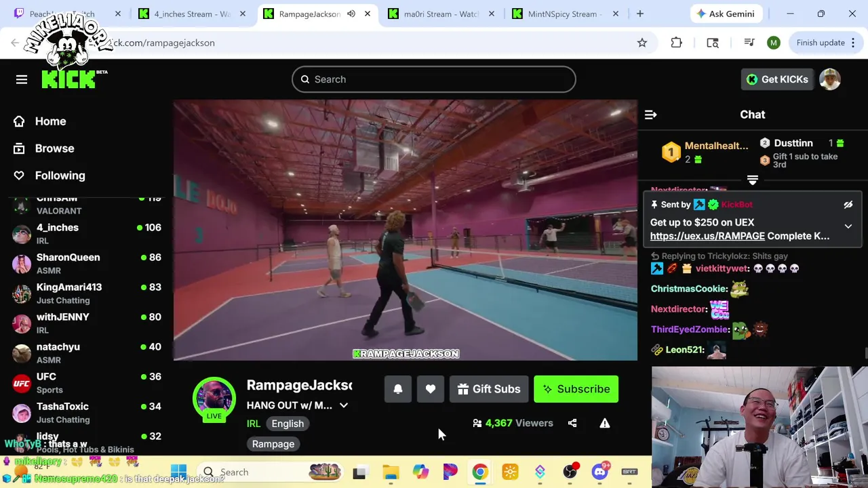Open the uex.us/RAMPAGE link
The height and width of the screenshot is (488, 868).
(707, 236)
